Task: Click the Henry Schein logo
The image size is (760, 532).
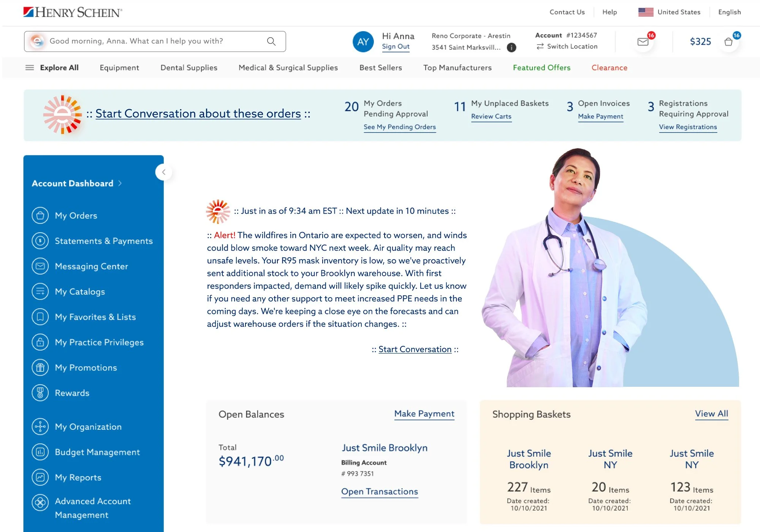Action: [73, 12]
